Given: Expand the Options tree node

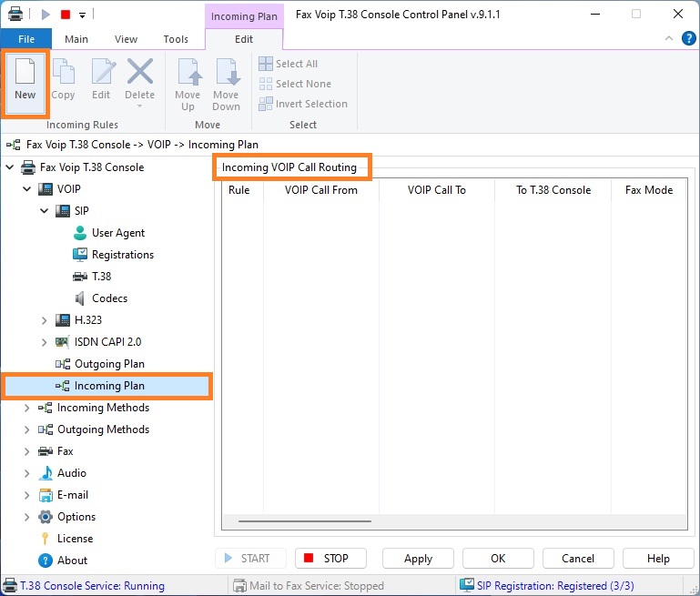Looking at the screenshot, I should click(26, 517).
